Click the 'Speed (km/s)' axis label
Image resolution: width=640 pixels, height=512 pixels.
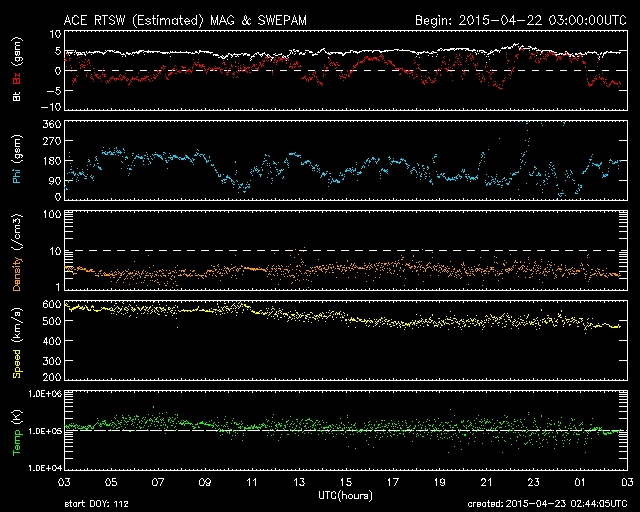[x=17, y=343]
